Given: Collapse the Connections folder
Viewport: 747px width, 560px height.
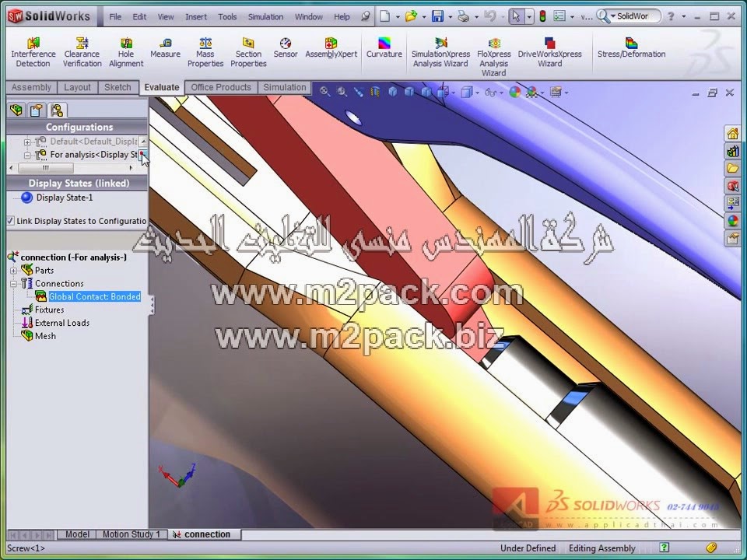Looking at the screenshot, I should [13, 284].
